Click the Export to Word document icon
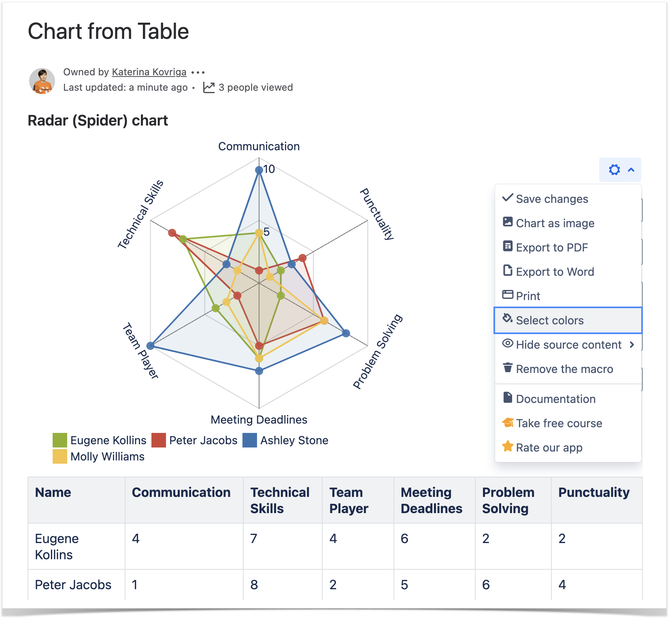Screen dimensions: 672x620 [x=508, y=271]
